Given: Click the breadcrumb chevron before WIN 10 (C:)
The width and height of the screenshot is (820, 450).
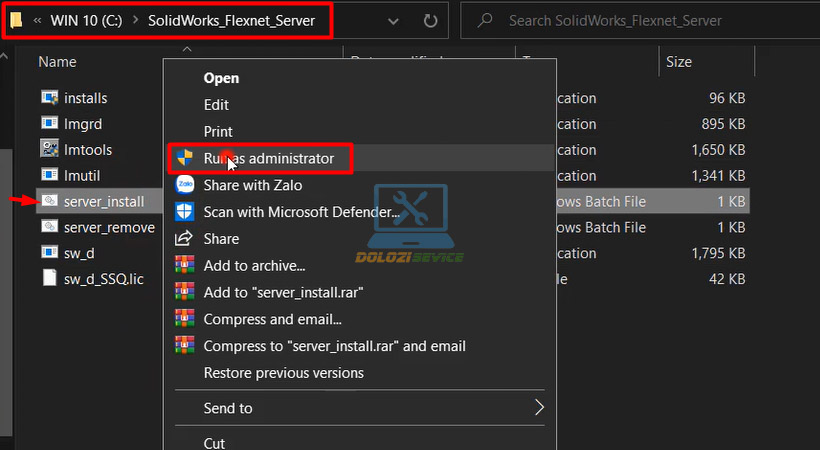Looking at the screenshot, I should 36,21.
